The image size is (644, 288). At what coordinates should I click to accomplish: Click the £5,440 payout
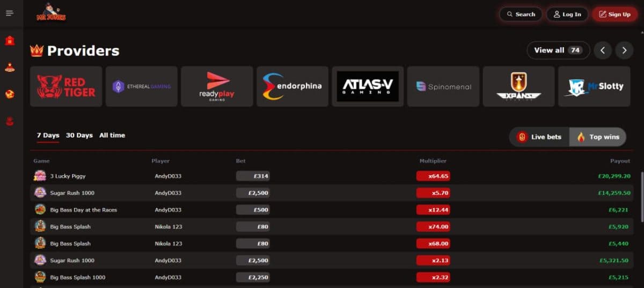click(620, 244)
